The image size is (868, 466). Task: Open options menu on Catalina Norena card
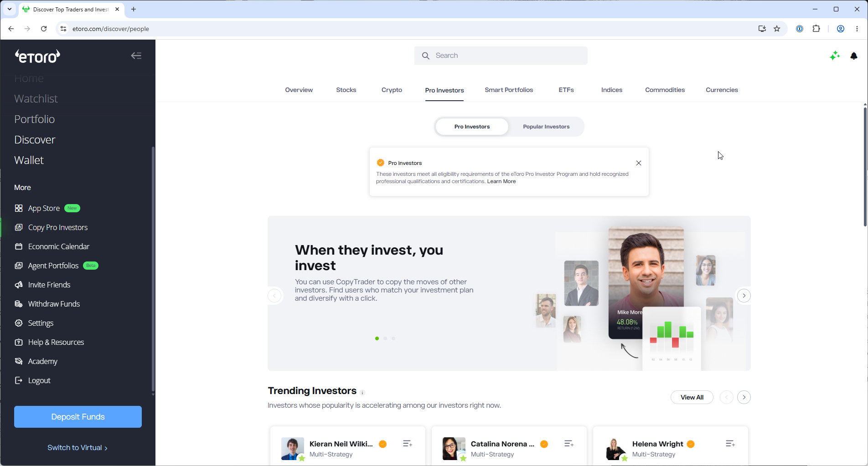pos(569,444)
